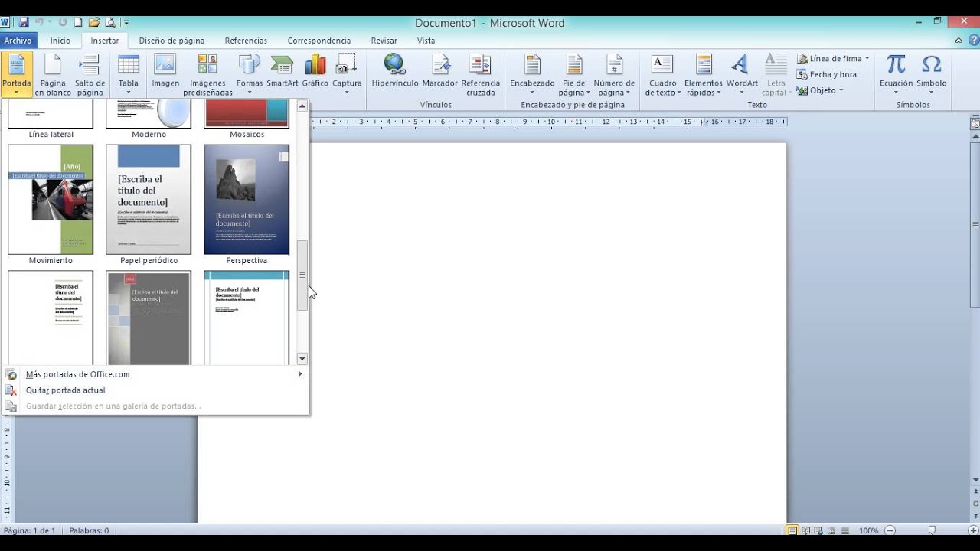
Task: Click the Open folder icon in quick access toolbar
Action: [x=94, y=22]
